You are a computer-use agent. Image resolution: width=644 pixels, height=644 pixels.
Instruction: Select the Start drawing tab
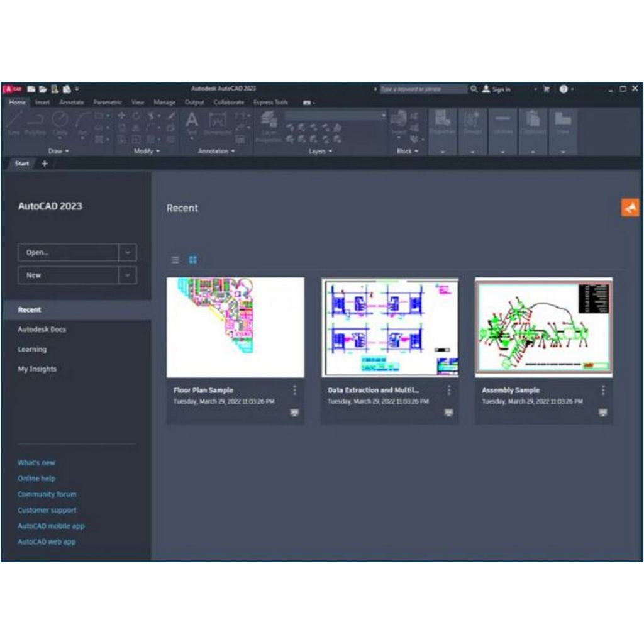click(22, 164)
